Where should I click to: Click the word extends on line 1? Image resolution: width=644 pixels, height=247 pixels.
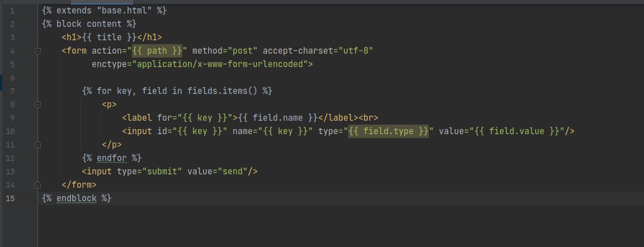click(74, 10)
